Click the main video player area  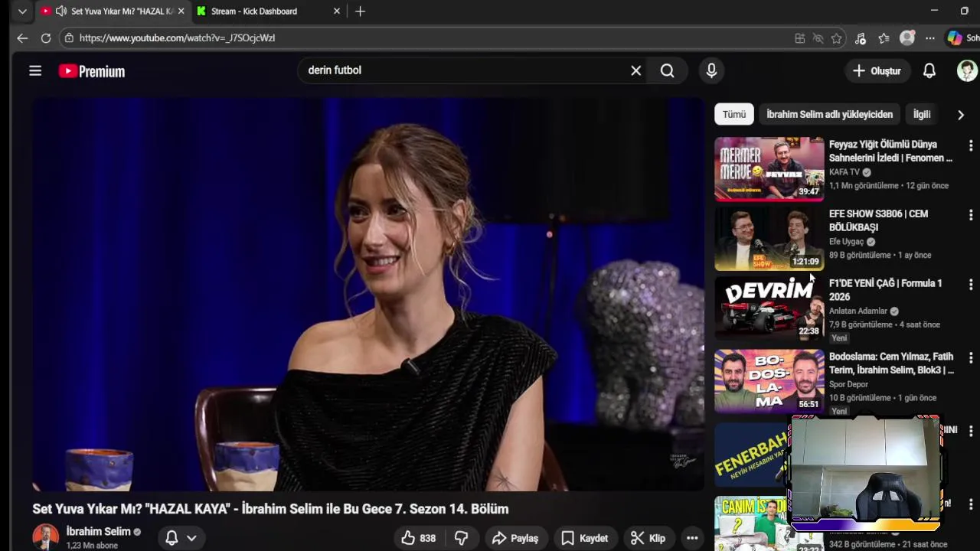tap(367, 295)
